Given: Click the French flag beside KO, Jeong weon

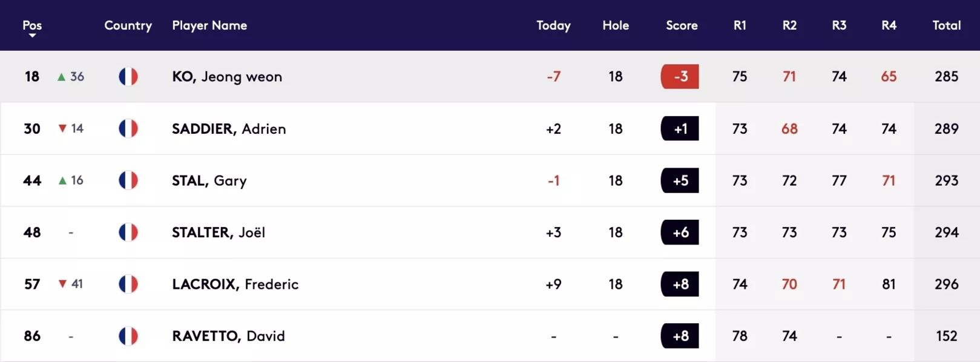Looking at the screenshot, I should [x=128, y=76].
